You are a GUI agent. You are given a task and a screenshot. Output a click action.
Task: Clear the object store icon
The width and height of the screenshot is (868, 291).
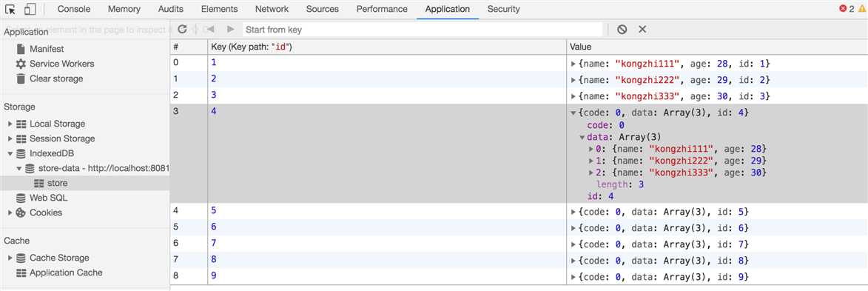pos(622,30)
